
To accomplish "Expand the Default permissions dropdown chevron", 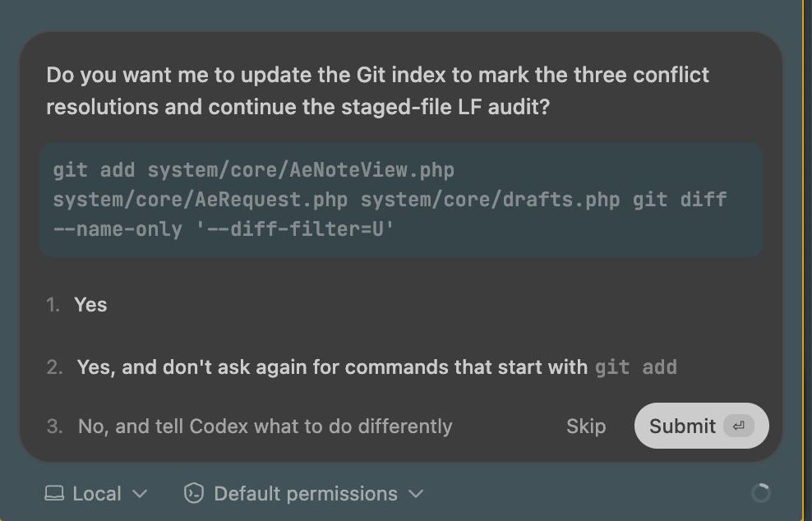I will tap(416, 494).
